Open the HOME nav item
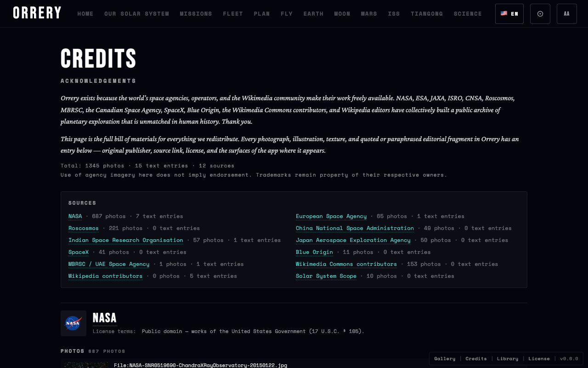 (x=85, y=14)
